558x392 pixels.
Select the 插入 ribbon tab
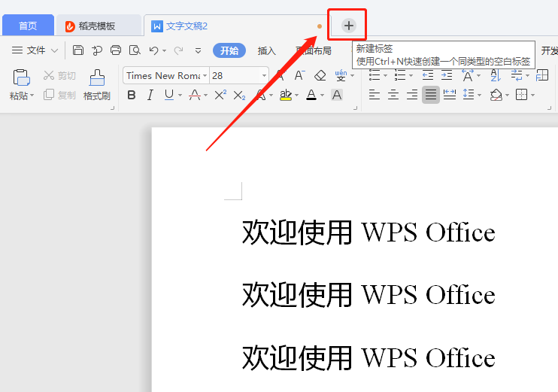pyautogui.click(x=266, y=50)
